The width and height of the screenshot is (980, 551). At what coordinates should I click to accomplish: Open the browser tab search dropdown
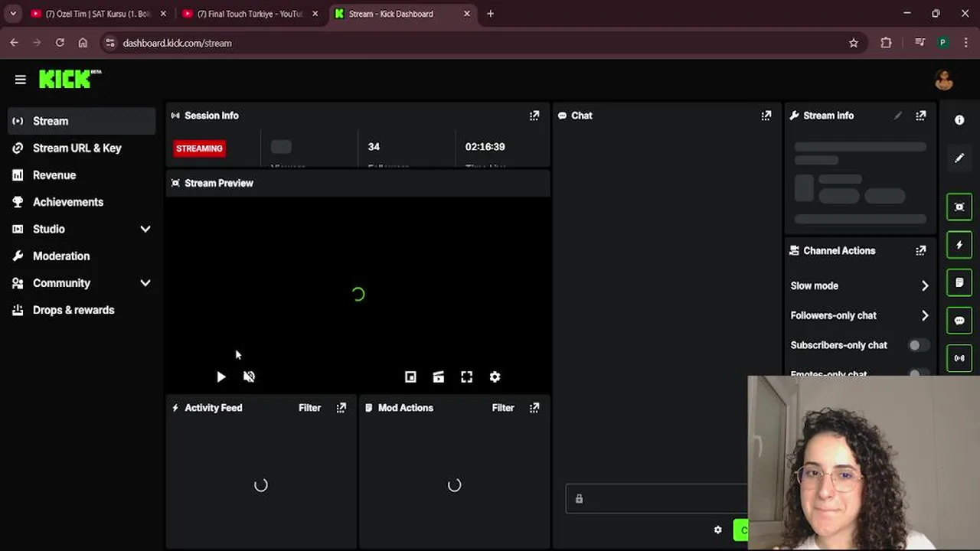coord(13,14)
